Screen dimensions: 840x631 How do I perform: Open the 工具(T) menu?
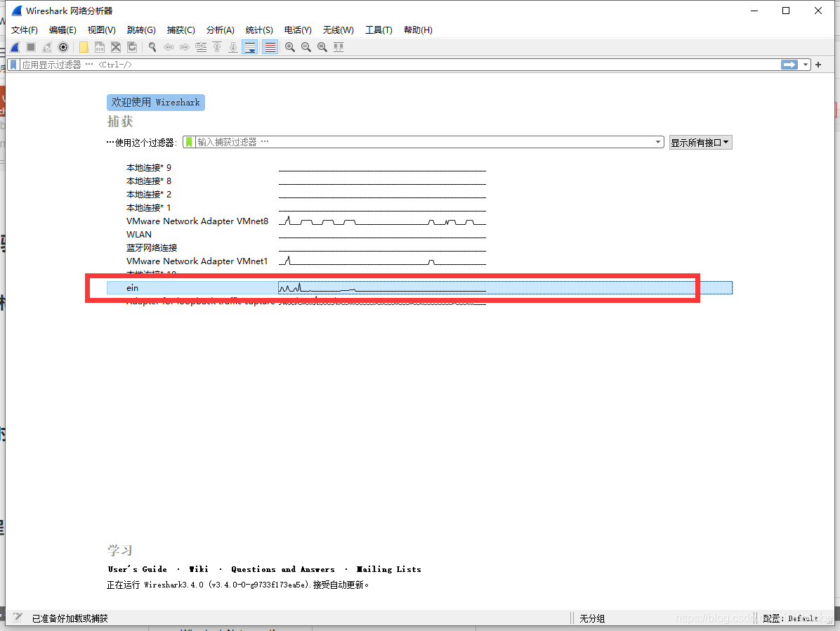coord(379,30)
